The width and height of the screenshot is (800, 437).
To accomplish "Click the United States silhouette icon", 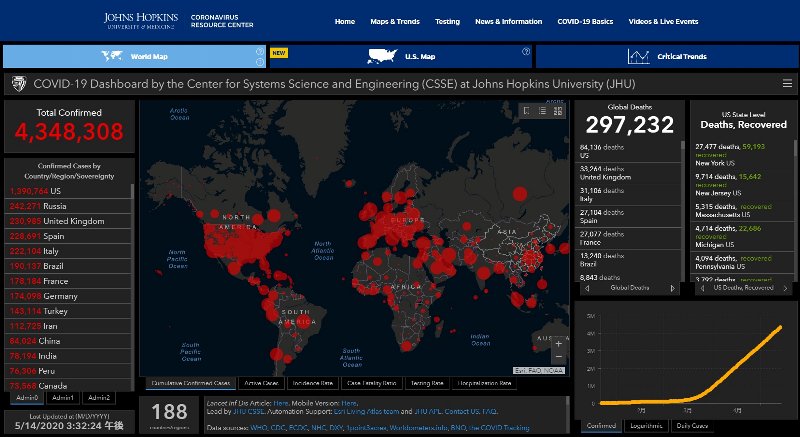I will click(x=382, y=56).
